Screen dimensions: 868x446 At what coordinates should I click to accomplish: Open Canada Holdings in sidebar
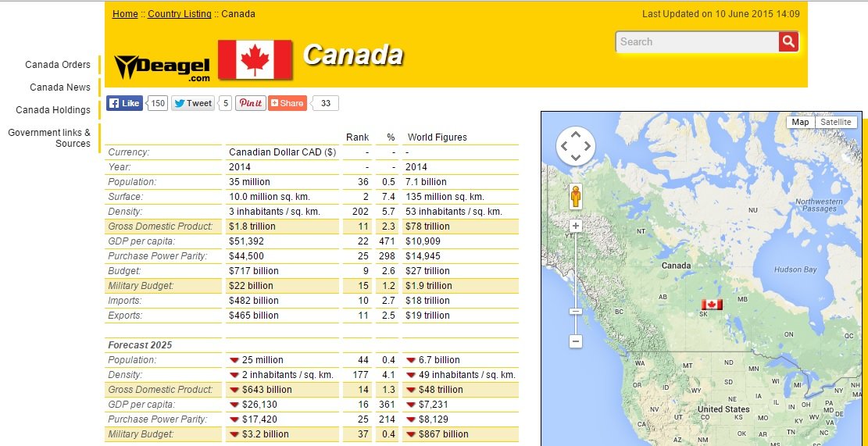[x=52, y=110]
